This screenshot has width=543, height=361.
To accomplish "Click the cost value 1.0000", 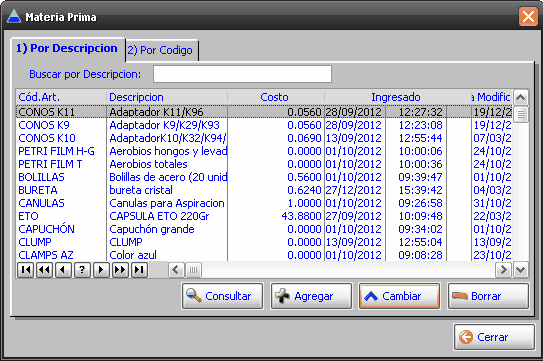I will [x=304, y=203].
